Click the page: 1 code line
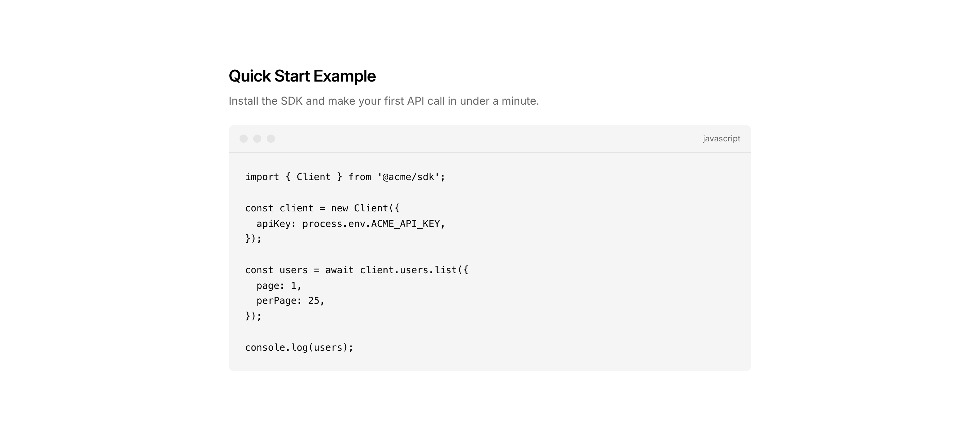The image size is (980, 437). [278, 285]
